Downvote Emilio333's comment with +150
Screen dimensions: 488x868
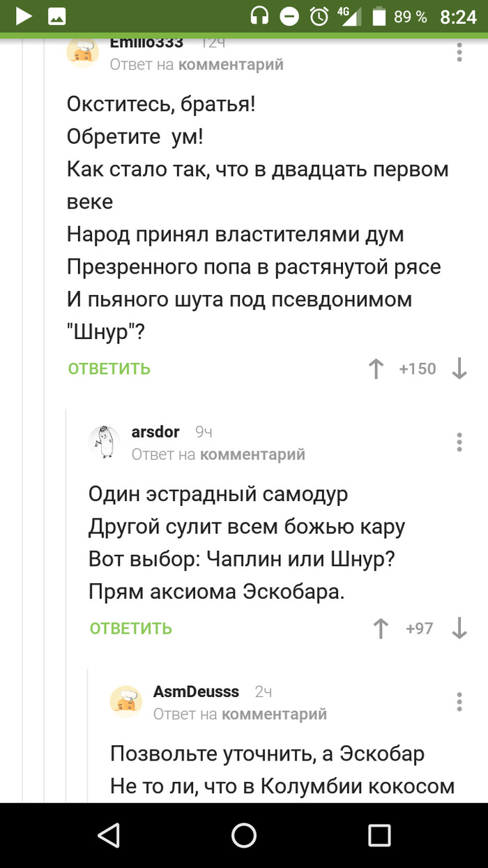click(x=459, y=368)
